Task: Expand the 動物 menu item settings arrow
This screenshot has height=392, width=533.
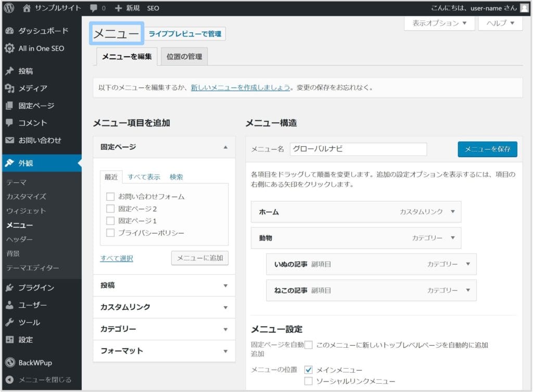Action: click(453, 238)
